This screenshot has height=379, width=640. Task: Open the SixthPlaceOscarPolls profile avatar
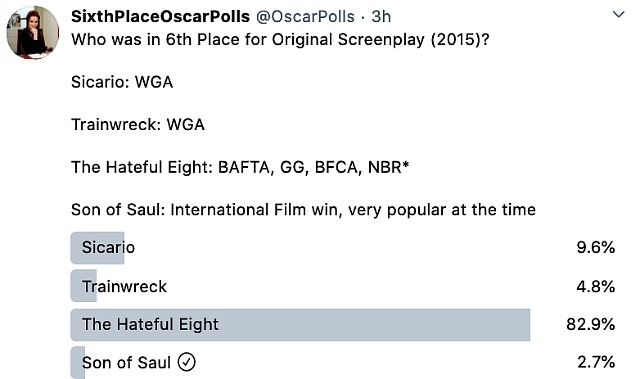coord(33,32)
